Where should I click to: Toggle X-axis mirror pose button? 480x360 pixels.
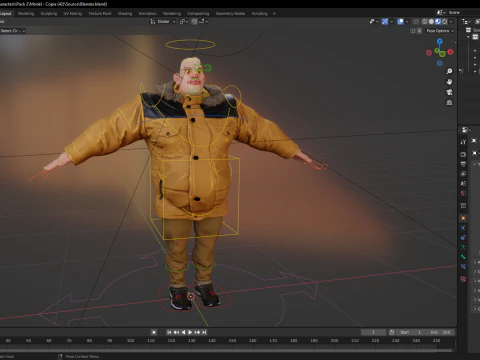click(x=420, y=31)
